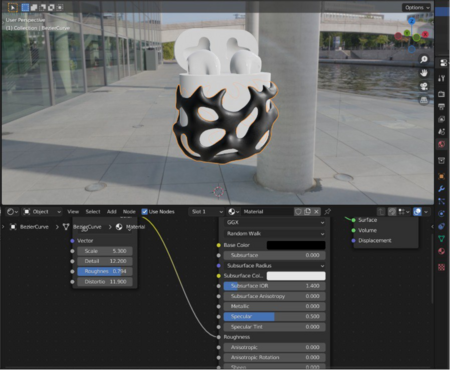Click the Metallic value field

274,306
